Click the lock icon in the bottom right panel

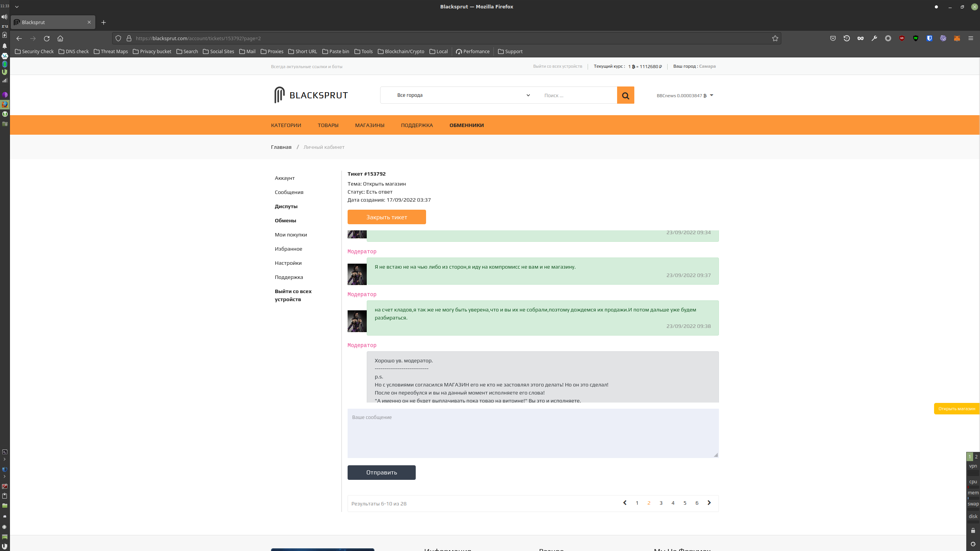pos(973,530)
